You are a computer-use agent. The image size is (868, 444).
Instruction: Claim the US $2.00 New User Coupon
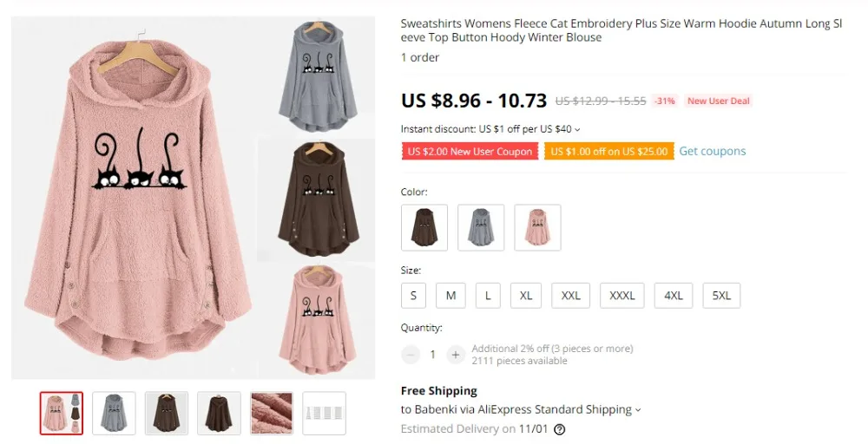(470, 152)
